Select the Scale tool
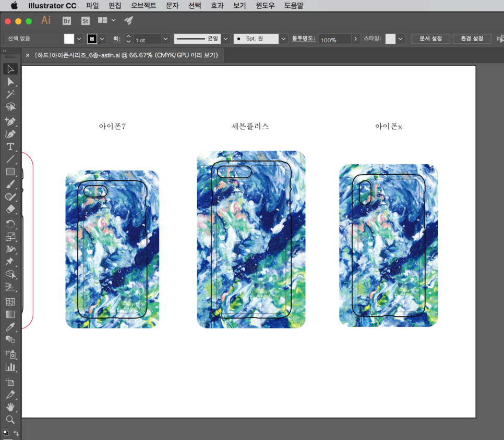This screenshot has width=504, height=440. (10, 237)
